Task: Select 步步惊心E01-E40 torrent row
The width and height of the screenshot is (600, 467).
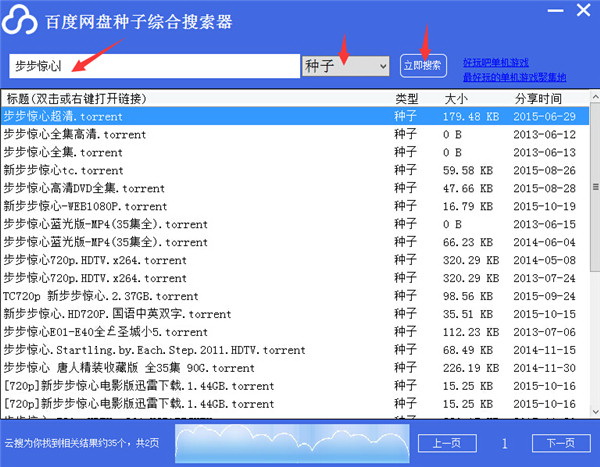Action: click(295, 332)
